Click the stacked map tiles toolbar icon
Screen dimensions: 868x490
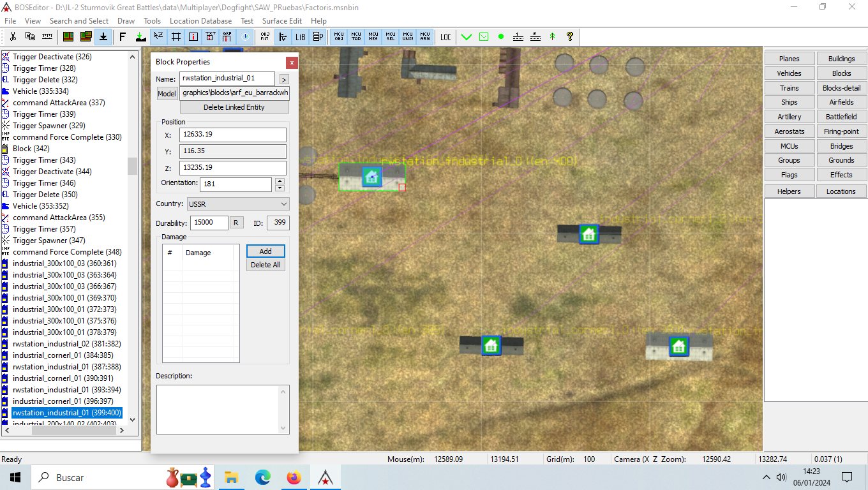pyautogui.click(x=86, y=36)
